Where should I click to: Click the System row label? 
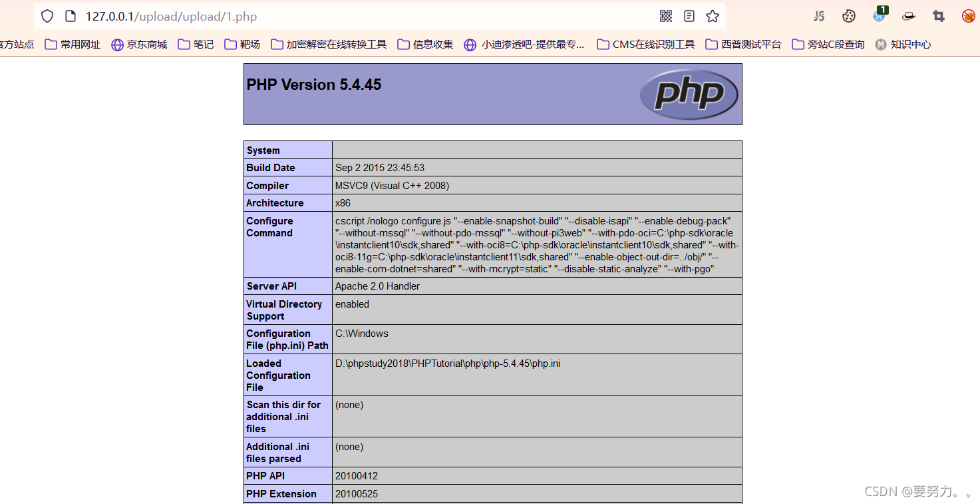[263, 150]
